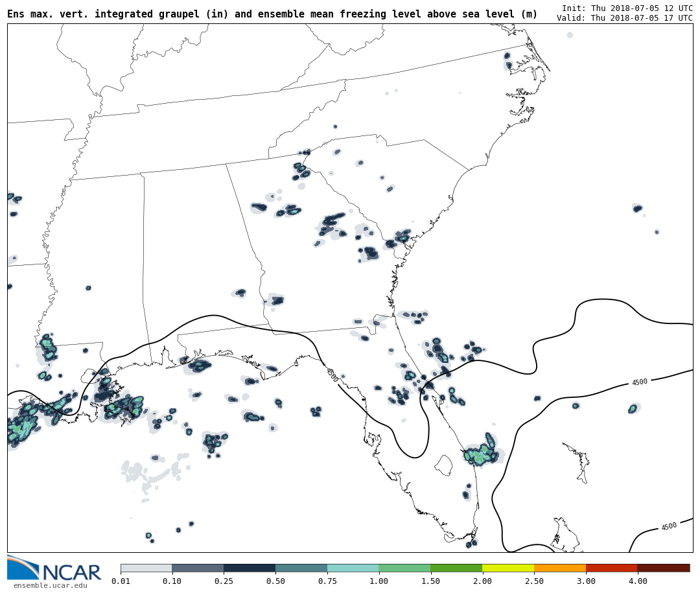Viewport: 700px width, 593px height.
Task: Click the red 3.00–4.00 colorbar swatch
Action: (x=611, y=568)
